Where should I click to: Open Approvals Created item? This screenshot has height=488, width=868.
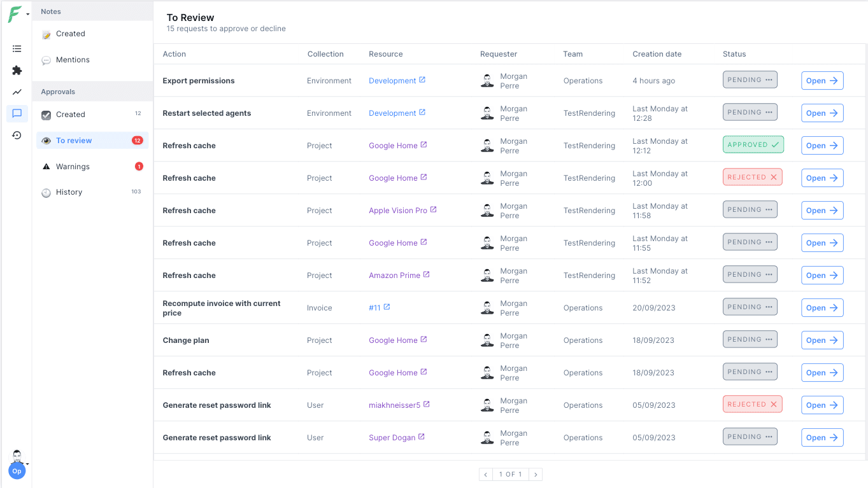pos(92,115)
